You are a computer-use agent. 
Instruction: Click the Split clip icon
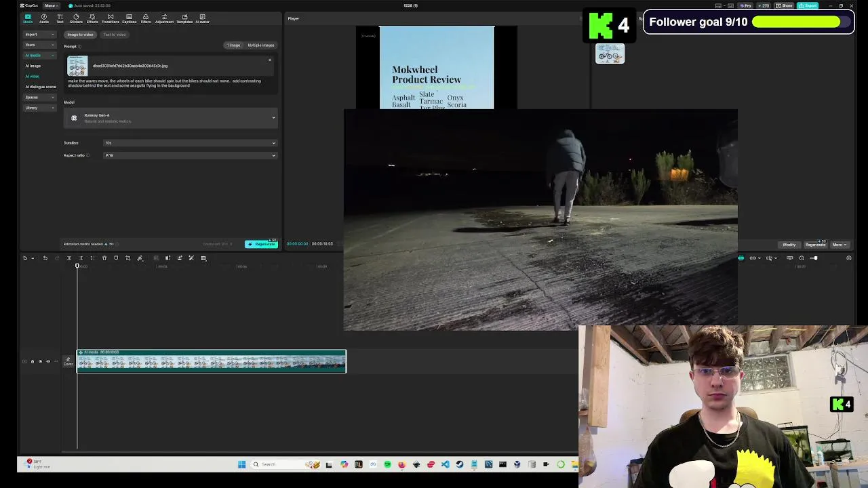pyautogui.click(x=68, y=258)
